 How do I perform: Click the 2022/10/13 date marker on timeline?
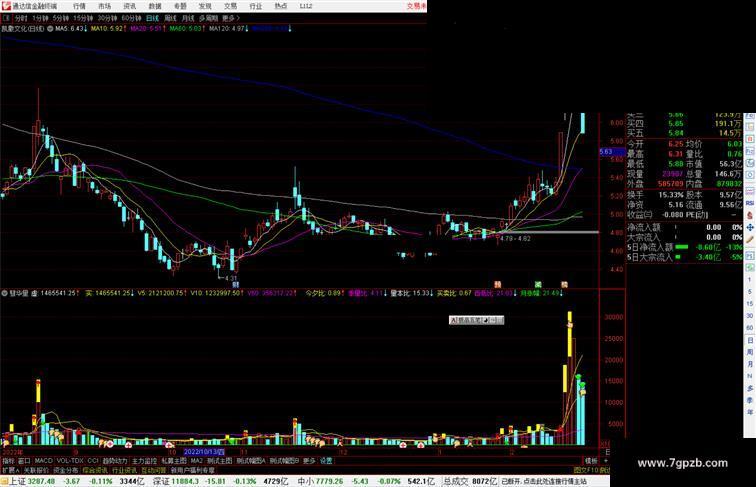(x=204, y=452)
